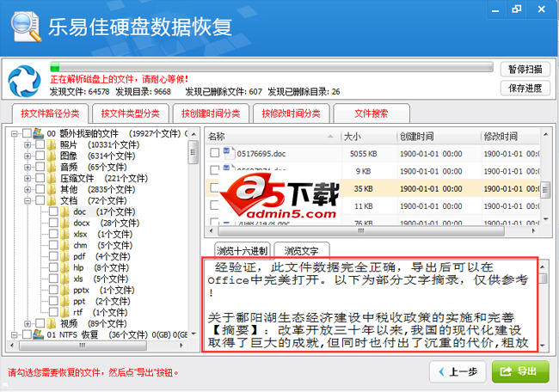The width and height of the screenshot is (559, 392).
Task: Open the 浏览文字 preview tab
Action: pos(302,251)
